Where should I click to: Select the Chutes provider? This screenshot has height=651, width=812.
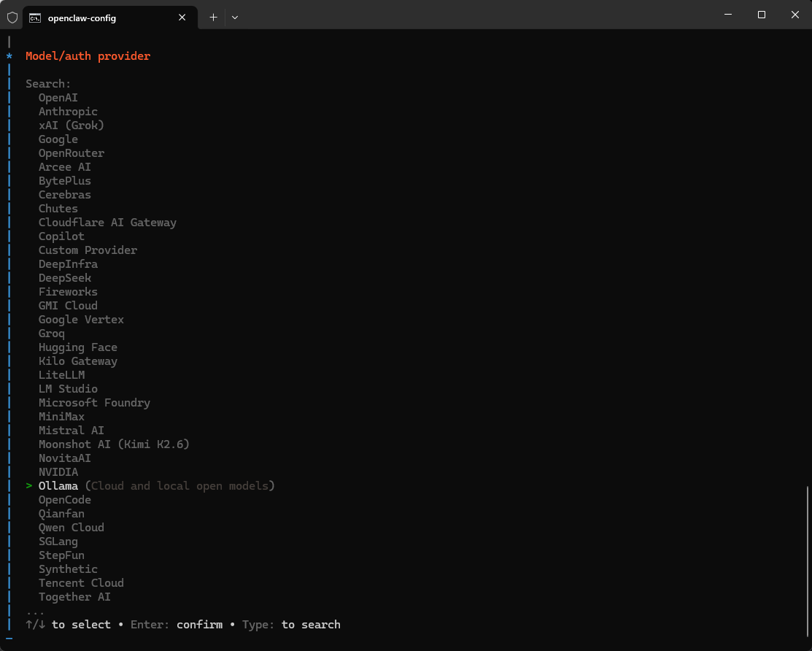pyautogui.click(x=58, y=209)
